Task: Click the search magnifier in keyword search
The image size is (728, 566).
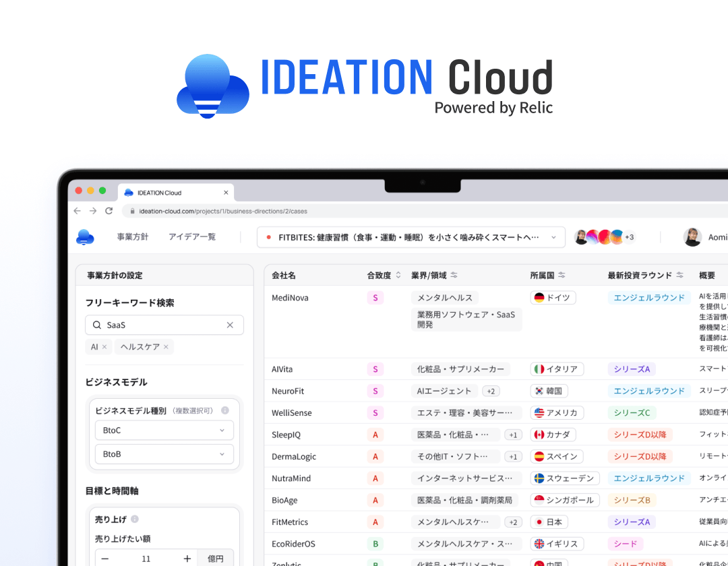Action: pos(98,325)
